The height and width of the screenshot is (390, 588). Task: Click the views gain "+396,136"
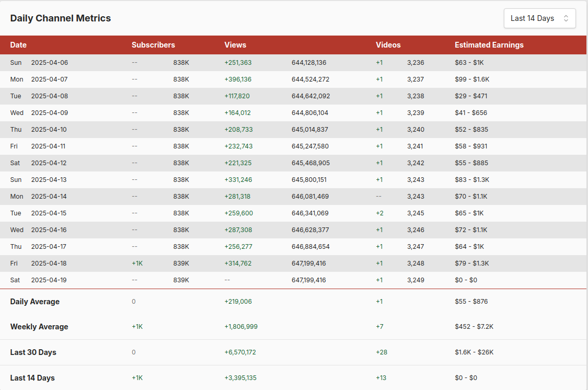click(238, 79)
